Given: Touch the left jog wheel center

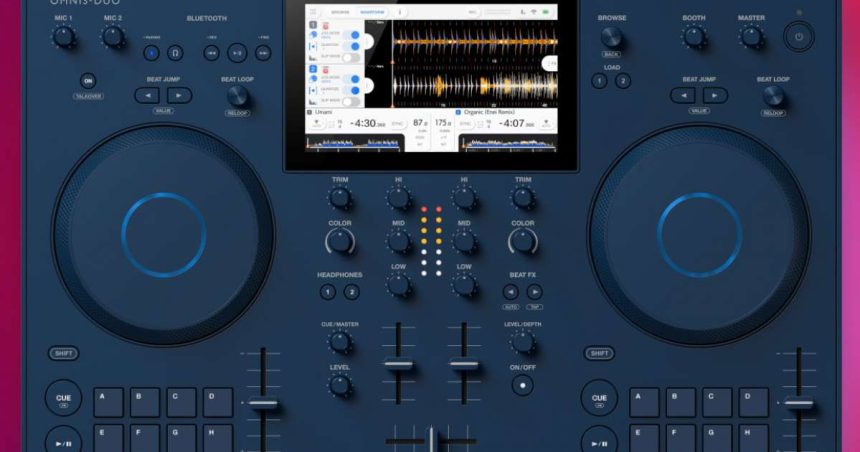Looking at the screenshot, I should tap(163, 234).
